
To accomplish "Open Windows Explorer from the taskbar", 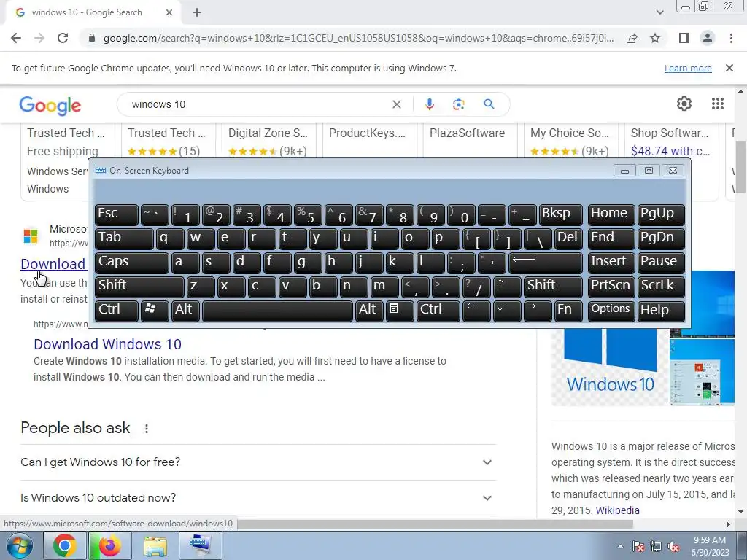I will click(x=155, y=545).
